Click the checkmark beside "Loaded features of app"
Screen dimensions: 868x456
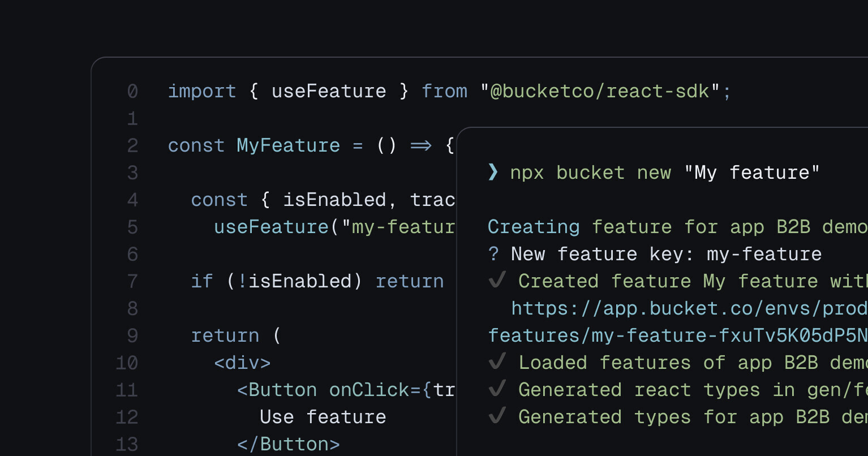click(497, 362)
